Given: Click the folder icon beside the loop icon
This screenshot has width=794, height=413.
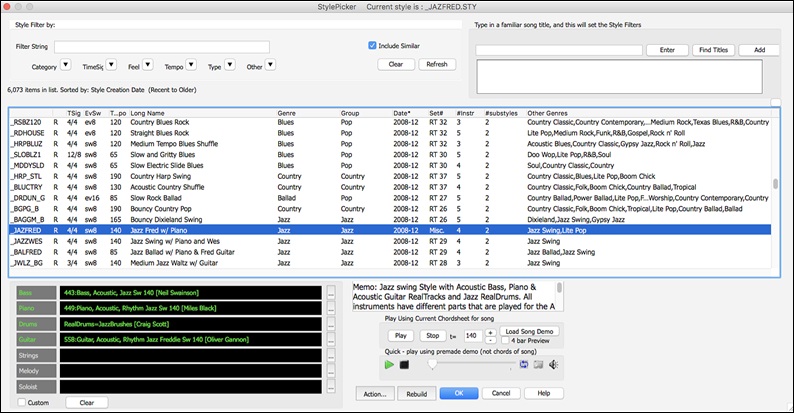Looking at the screenshot, I should 538,364.
